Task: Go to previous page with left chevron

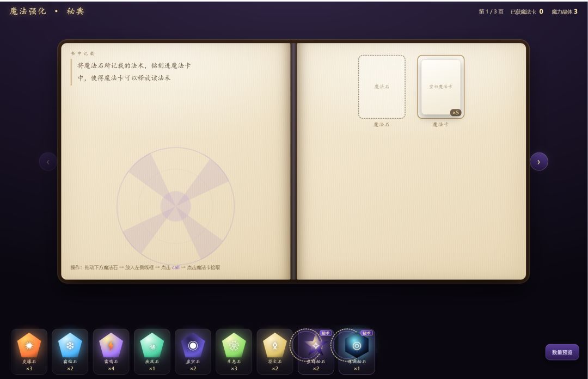Action: coord(48,162)
